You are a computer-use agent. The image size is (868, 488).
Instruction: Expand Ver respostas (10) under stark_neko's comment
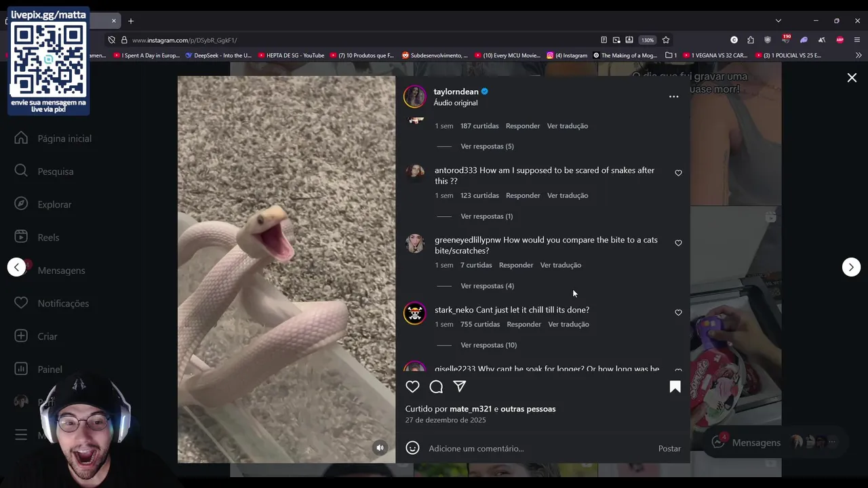pyautogui.click(x=488, y=345)
